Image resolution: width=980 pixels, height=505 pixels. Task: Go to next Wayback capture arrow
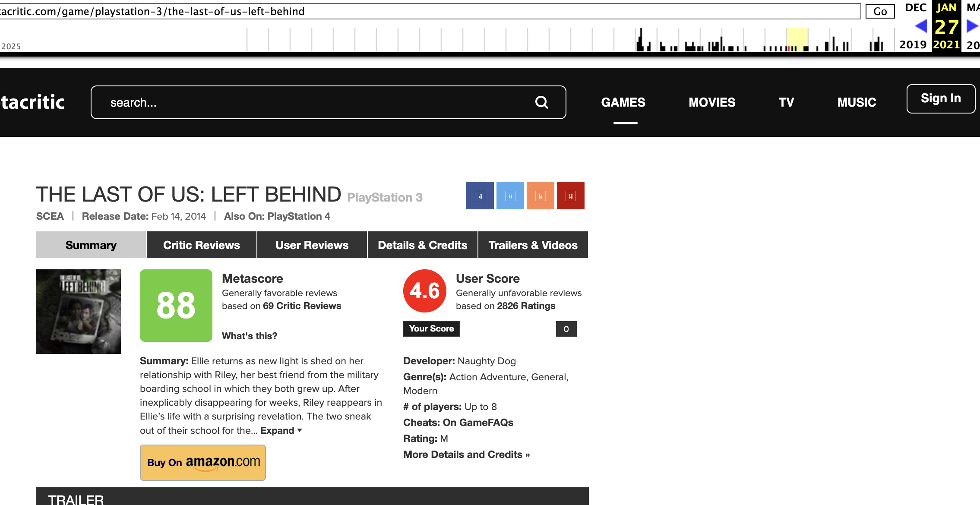tap(972, 26)
